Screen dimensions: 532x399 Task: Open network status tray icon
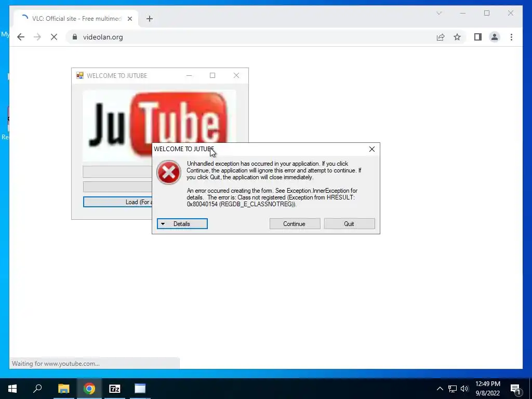pos(453,389)
